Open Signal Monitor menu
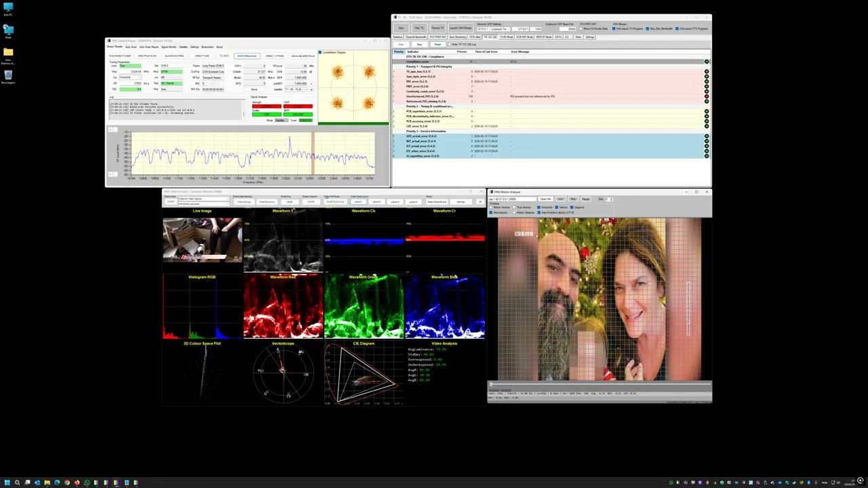 point(169,47)
